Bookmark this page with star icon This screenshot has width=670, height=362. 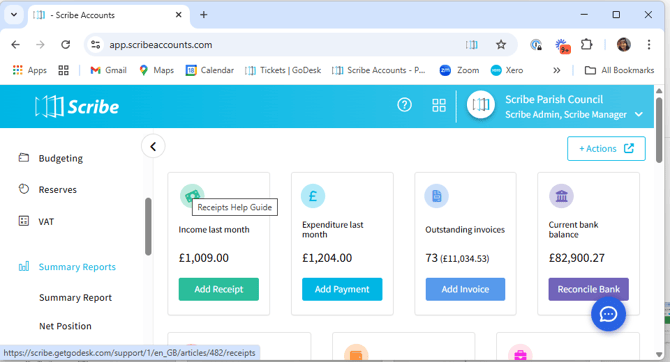(501, 44)
